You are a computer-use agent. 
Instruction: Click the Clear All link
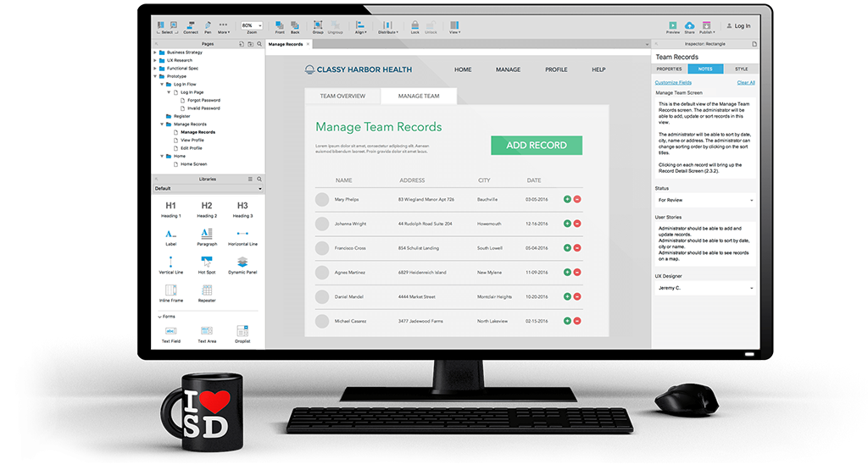tap(746, 82)
